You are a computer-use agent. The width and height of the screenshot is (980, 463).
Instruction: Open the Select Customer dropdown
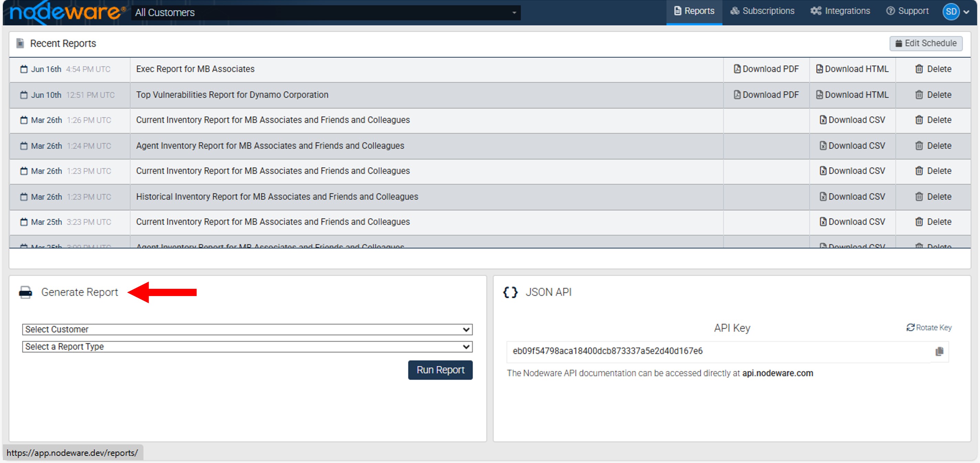coord(247,329)
